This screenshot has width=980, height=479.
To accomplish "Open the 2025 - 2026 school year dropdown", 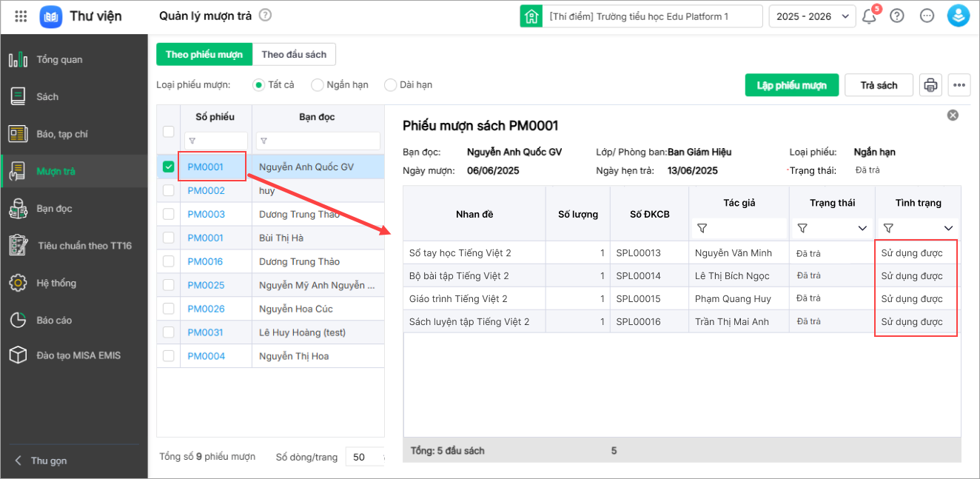I will pos(813,16).
